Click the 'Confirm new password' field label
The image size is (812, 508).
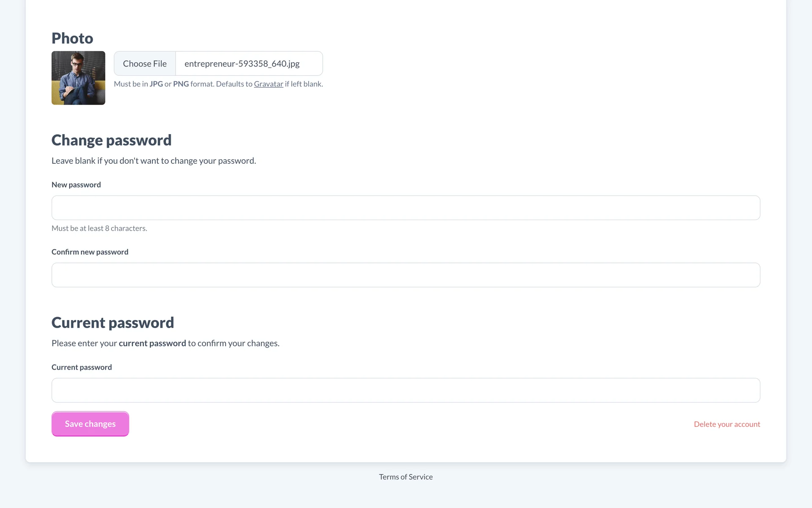pos(90,252)
